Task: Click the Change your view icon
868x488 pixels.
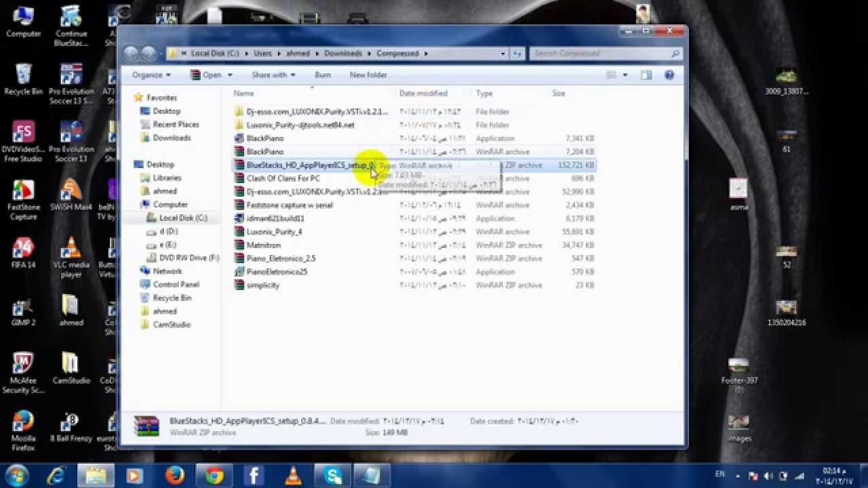Action: pos(612,75)
